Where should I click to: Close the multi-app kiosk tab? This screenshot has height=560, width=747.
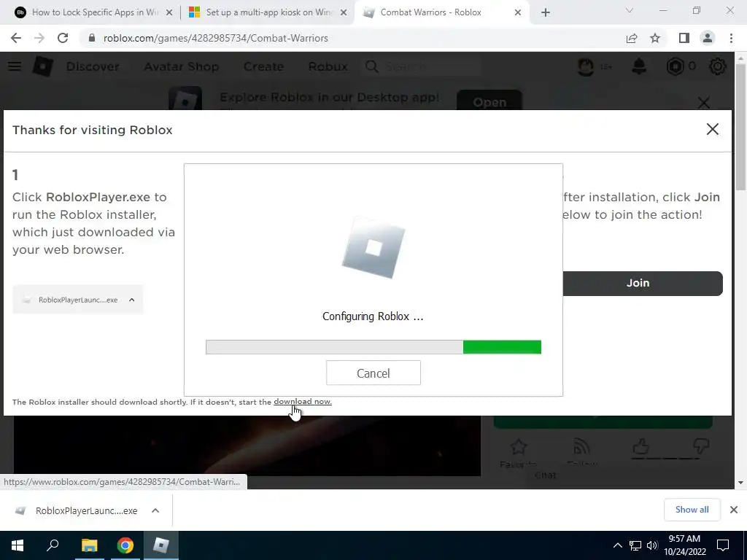coord(344,13)
